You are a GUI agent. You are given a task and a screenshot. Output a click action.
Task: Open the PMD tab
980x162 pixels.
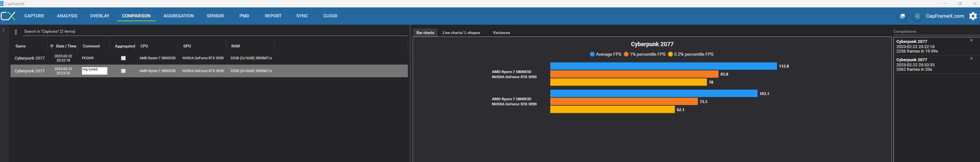tap(244, 16)
